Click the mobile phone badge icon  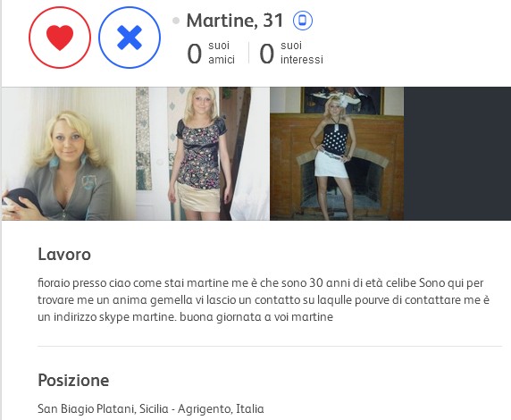[x=303, y=21]
